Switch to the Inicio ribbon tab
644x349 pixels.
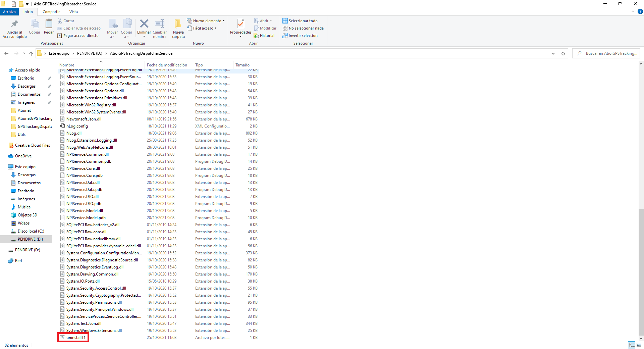click(28, 12)
